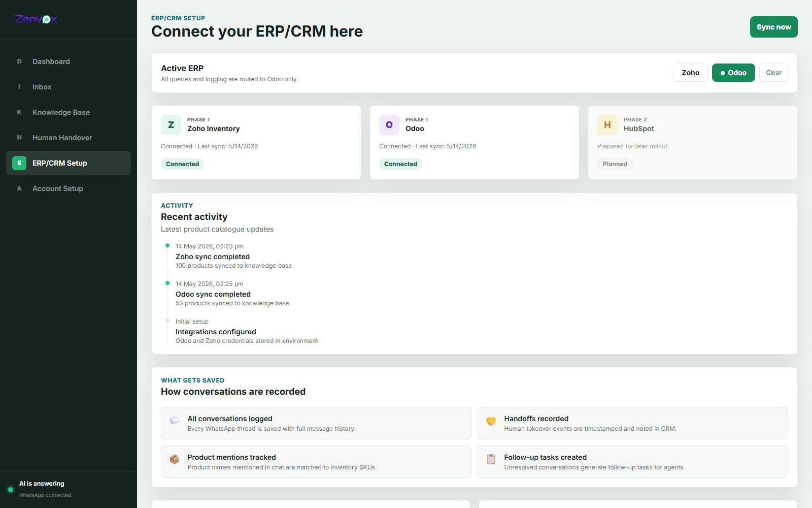Screen dimensions: 812x508
Task: Click 'All queries and logging are routed to Odoo only.'
Action: [229, 79]
